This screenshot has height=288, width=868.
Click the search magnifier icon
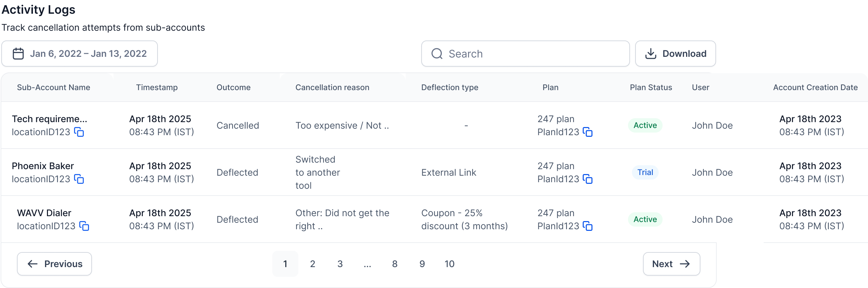[437, 54]
